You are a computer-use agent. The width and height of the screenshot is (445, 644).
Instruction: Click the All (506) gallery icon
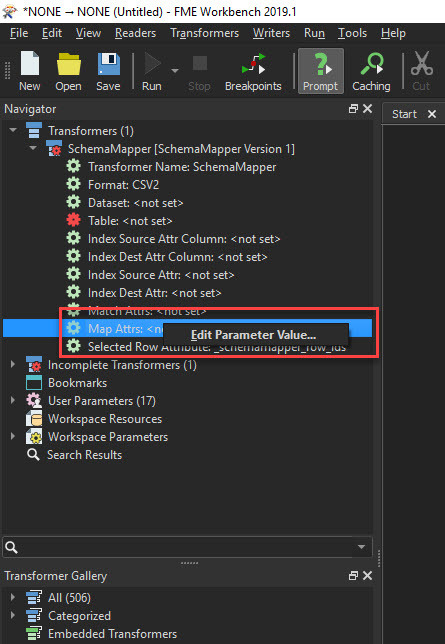(34, 597)
